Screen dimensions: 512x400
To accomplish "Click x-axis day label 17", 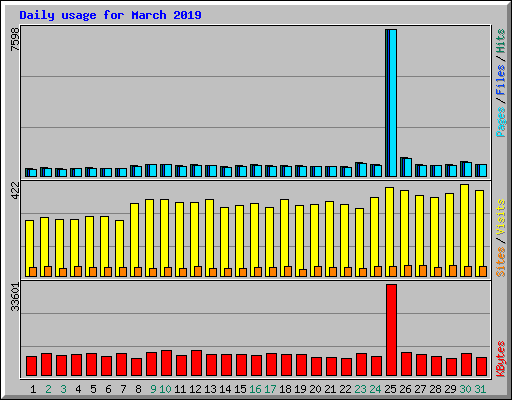I will [270, 389].
